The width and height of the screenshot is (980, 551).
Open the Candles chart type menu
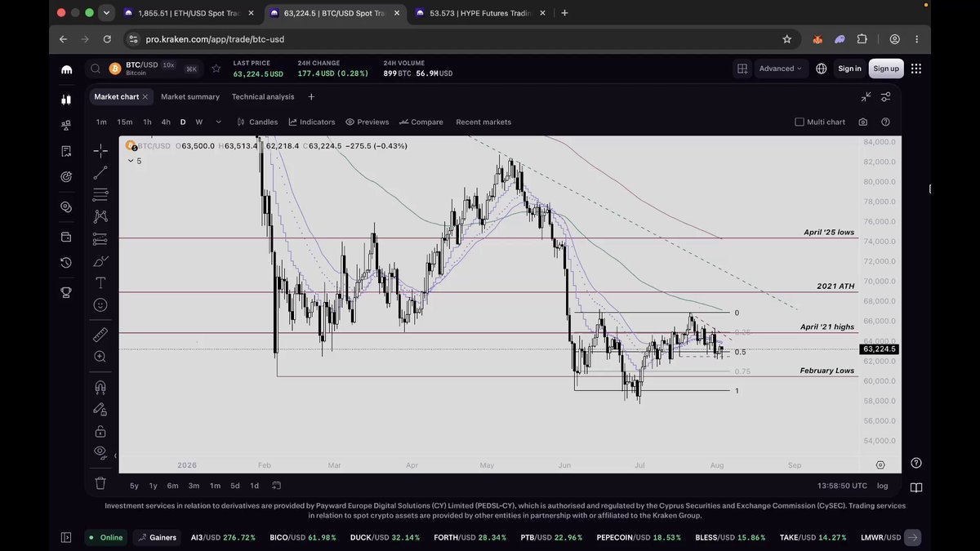point(257,122)
